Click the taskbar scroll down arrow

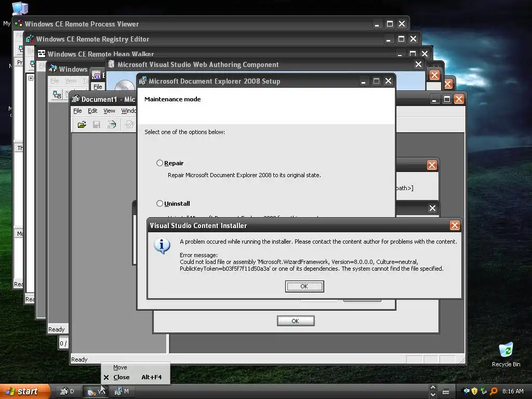[x=433, y=395]
